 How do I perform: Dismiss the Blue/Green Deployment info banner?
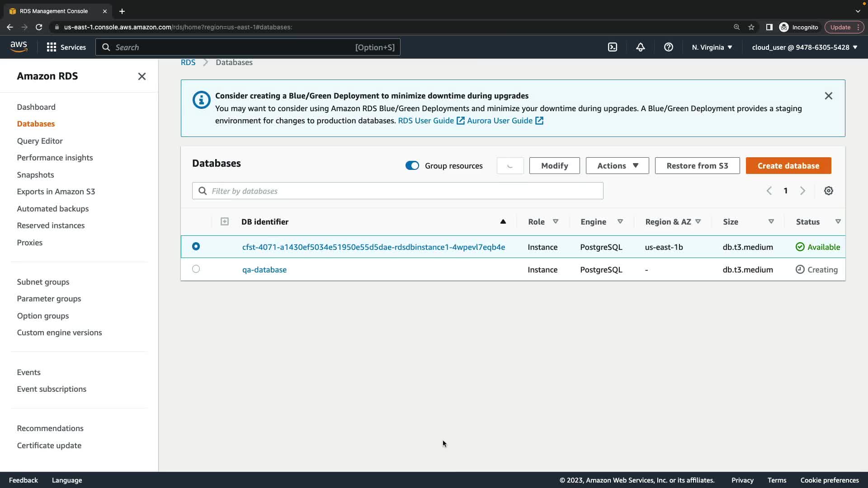(828, 96)
